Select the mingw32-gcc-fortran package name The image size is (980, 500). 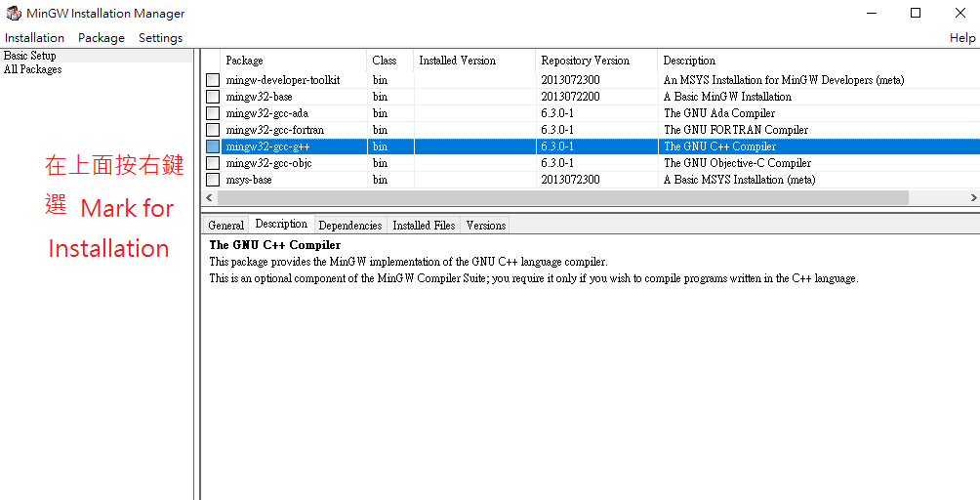click(275, 130)
